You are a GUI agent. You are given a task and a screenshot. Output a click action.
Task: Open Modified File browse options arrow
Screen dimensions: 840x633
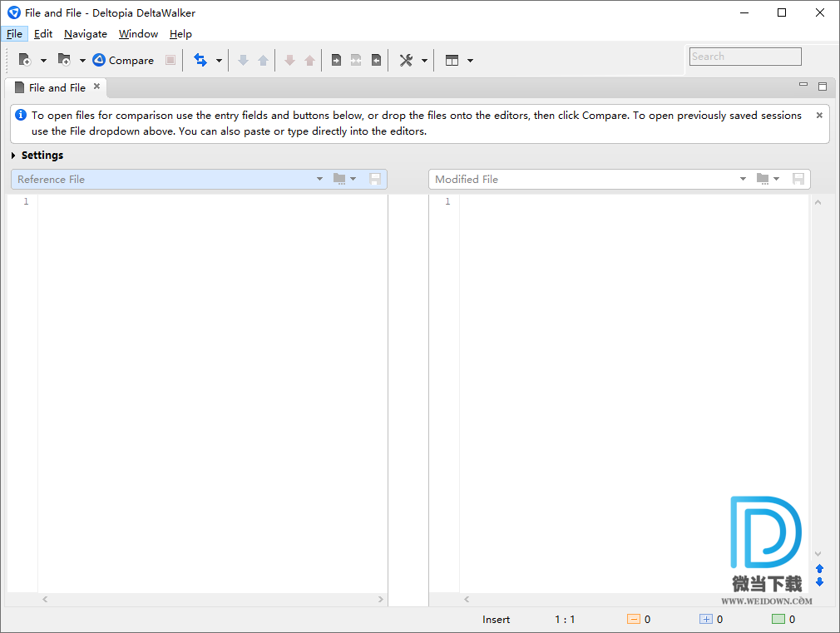pos(776,179)
